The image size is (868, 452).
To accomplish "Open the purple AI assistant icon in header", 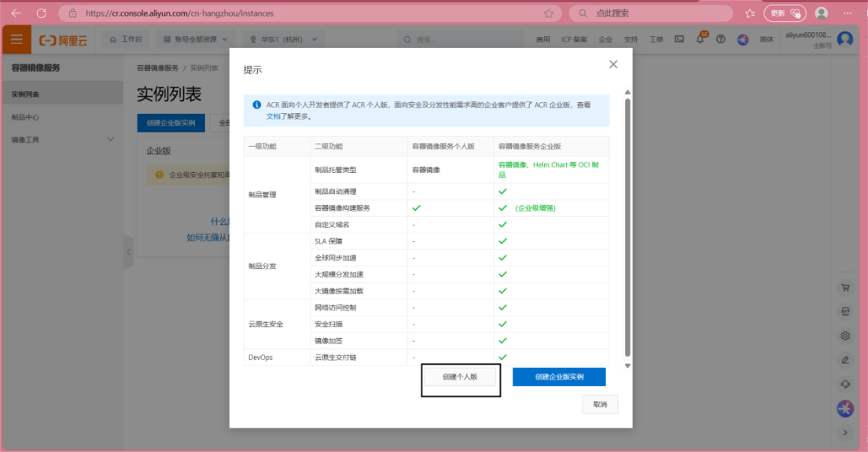I will (743, 39).
